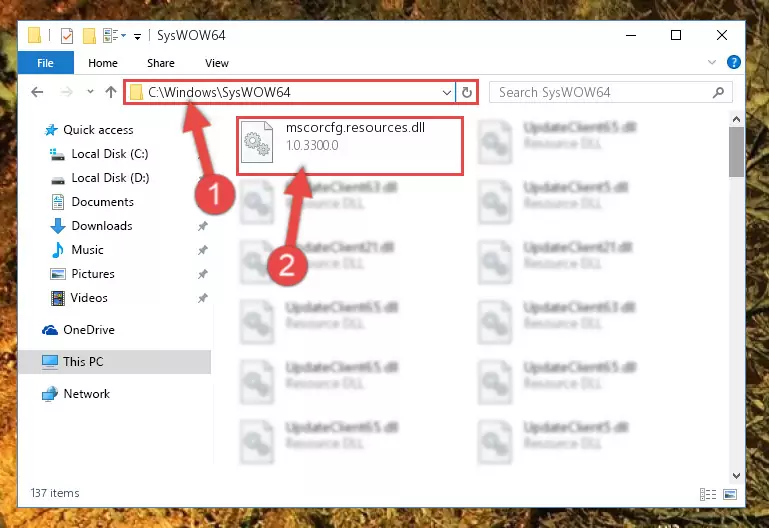
Task: Click the C:\Windows\SysWOW64 address bar
Action: (x=290, y=92)
